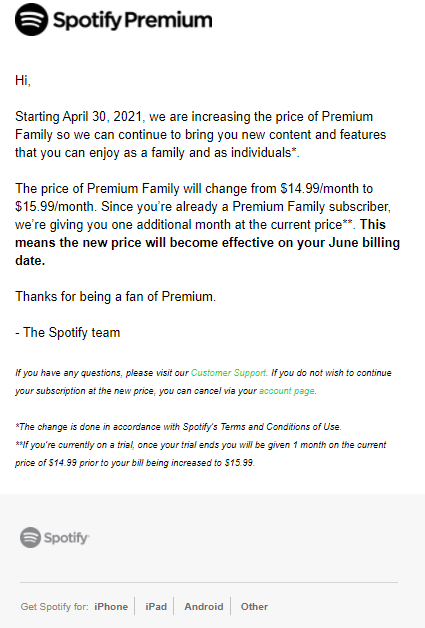Click the "$15.99/month" price in body paragraph
Screen dimensions: 425x628
[56, 206]
